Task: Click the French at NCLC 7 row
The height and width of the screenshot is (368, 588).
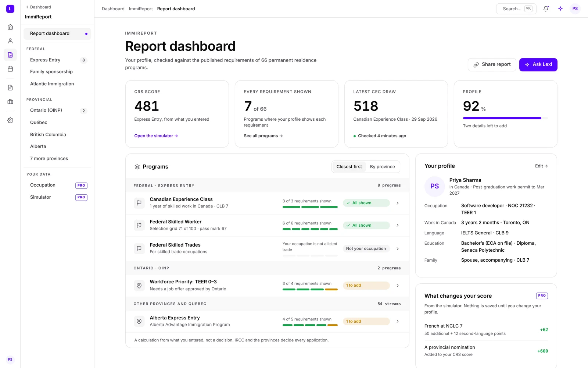Action: pyautogui.click(x=486, y=330)
